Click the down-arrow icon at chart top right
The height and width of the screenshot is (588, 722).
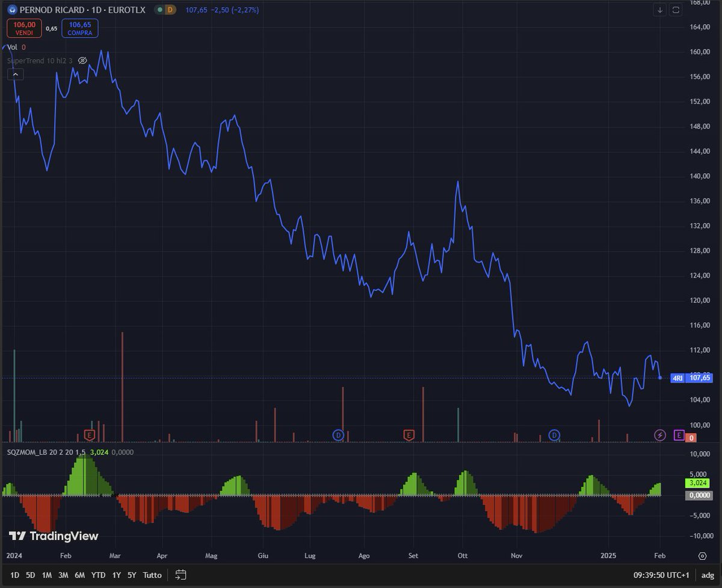tap(660, 10)
